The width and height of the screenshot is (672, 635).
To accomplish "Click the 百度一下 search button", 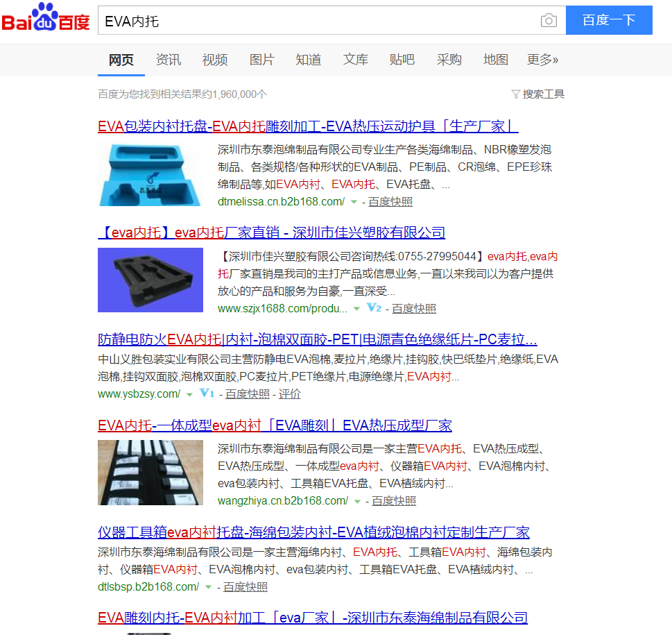I will coord(609,20).
